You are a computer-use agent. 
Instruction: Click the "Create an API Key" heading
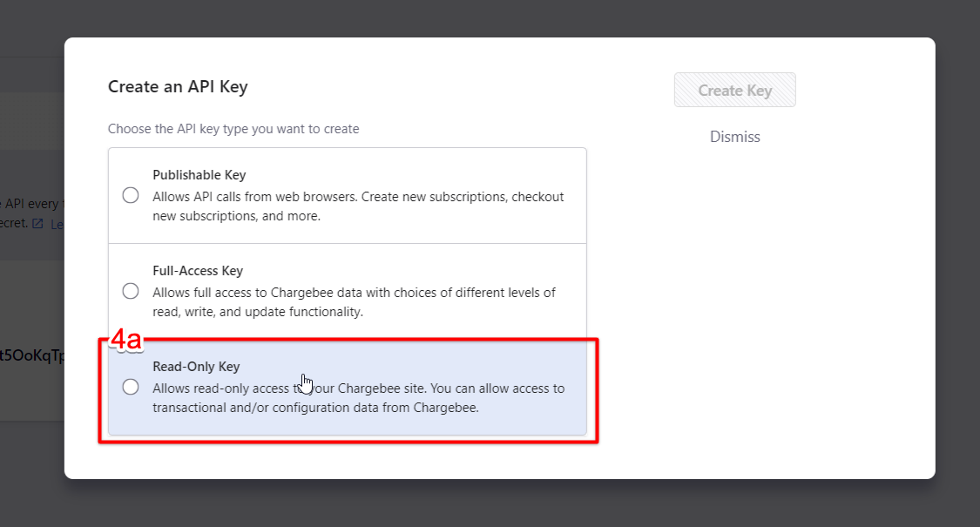(178, 86)
